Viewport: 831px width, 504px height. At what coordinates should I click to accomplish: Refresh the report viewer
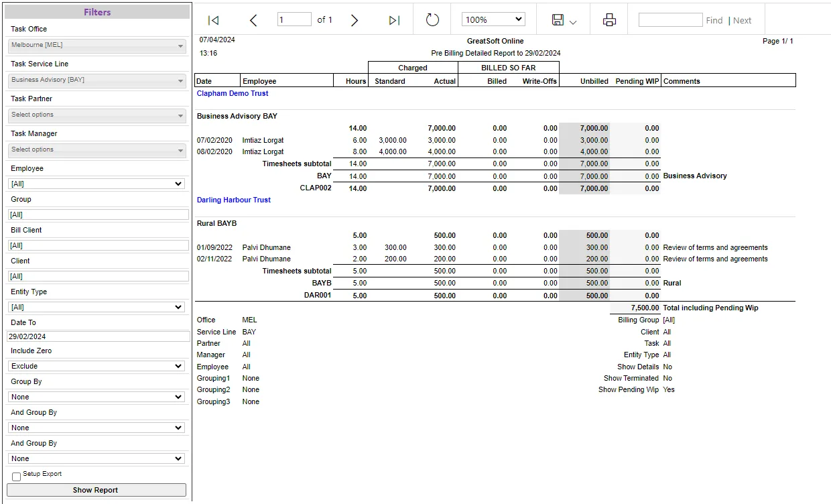[432, 20]
